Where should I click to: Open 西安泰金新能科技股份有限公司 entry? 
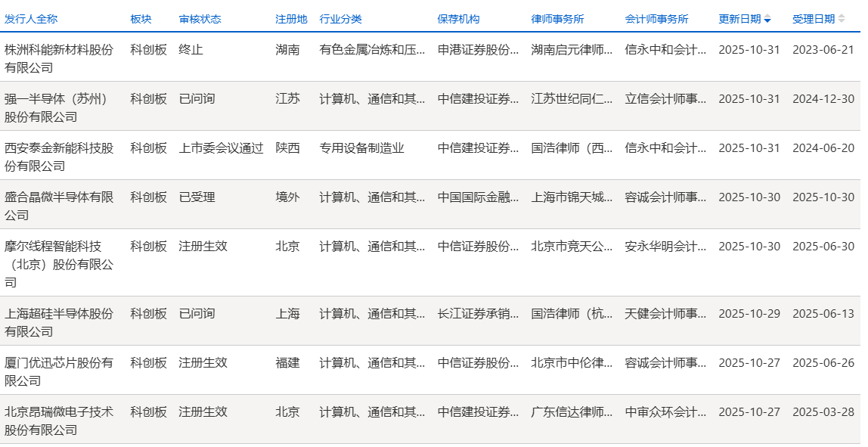click(59, 157)
